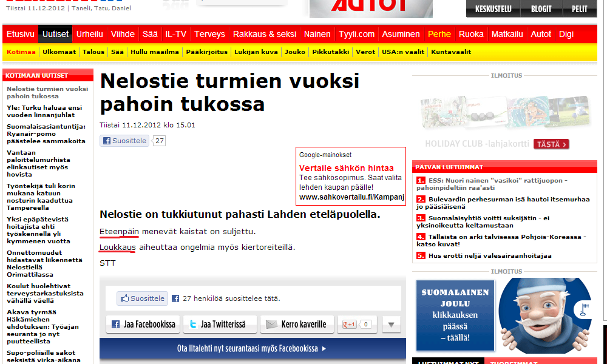Open sidebar link Työntekijä tuli korin mukana
Screen dimensions: 607x364
(41, 197)
